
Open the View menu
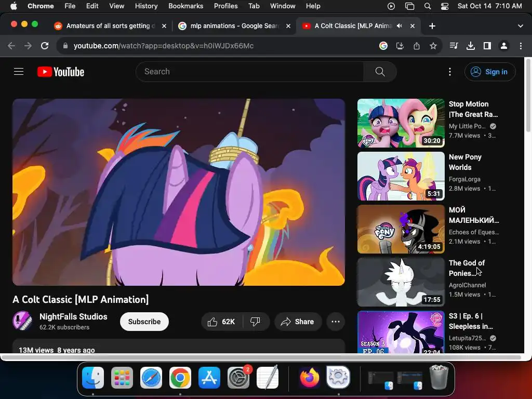pyautogui.click(x=117, y=6)
